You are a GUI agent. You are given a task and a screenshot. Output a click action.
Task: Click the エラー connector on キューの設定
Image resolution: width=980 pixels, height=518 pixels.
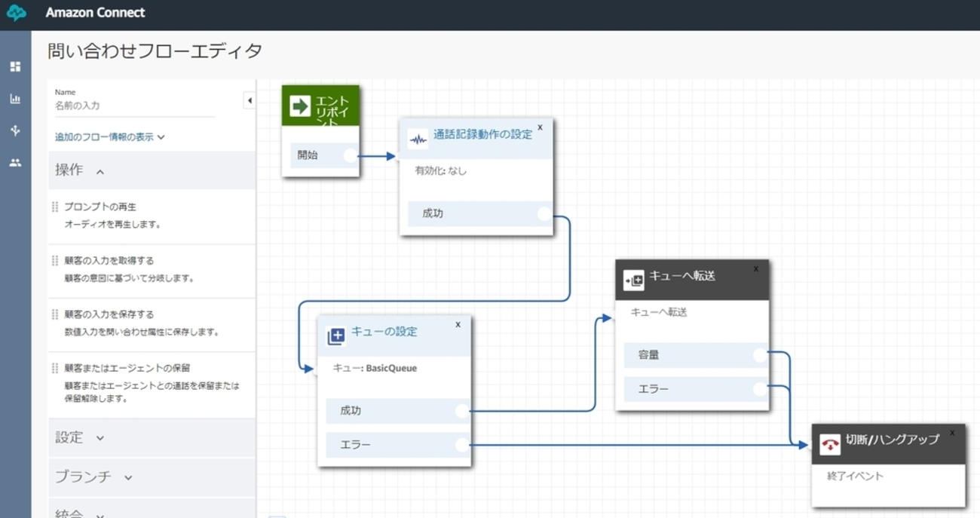point(462,445)
